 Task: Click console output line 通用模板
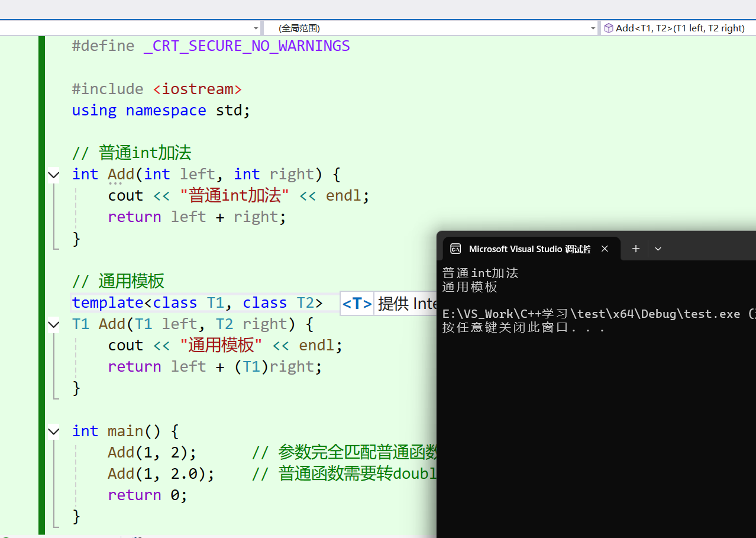tap(470, 287)
